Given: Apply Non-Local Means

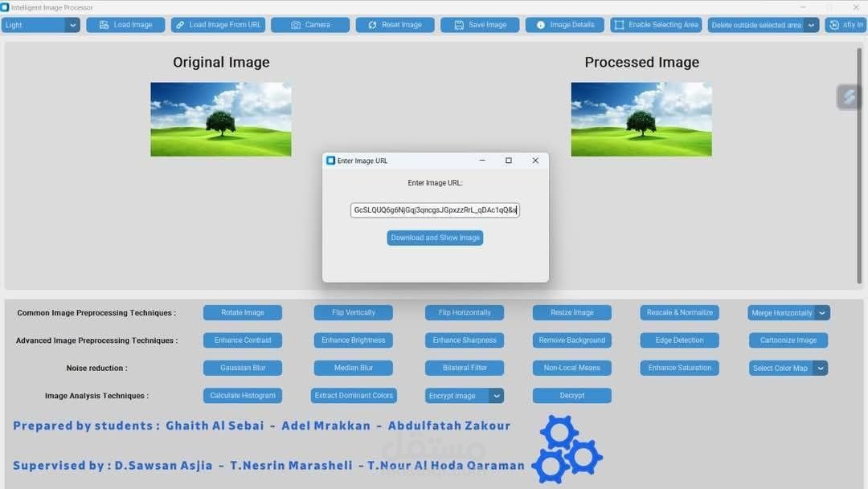Looking at the screenshot, I should tap(572, 368).
